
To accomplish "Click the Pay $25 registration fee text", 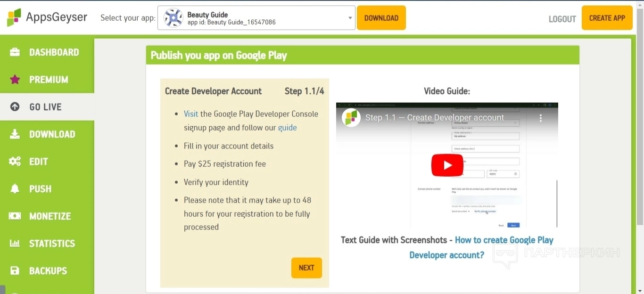I will point(225,164).
